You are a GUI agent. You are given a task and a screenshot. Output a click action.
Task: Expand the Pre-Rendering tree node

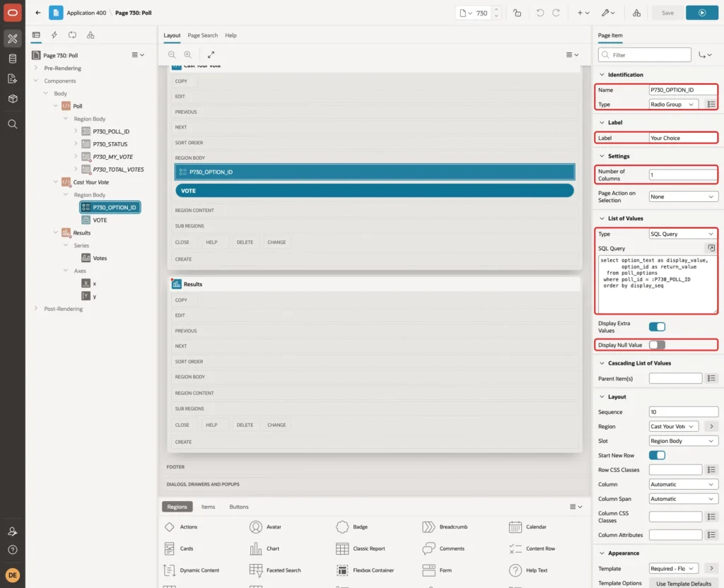pos(36,68)
